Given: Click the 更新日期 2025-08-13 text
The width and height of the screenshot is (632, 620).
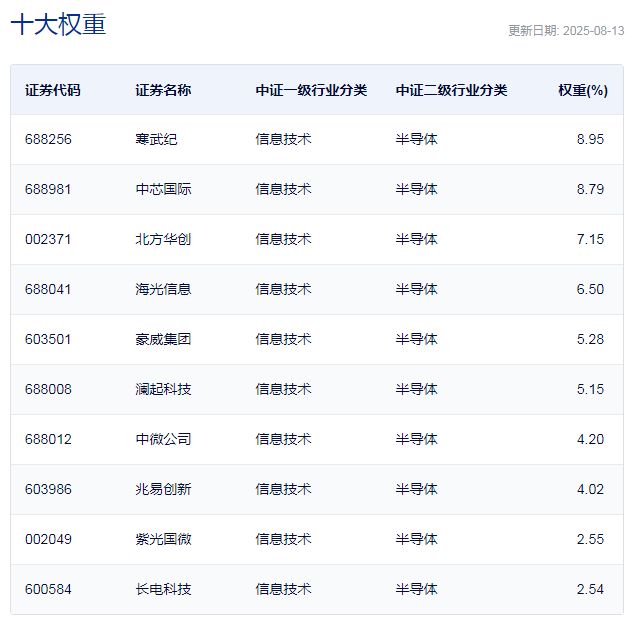Looking at the screenshot, I should pos(564,30).
